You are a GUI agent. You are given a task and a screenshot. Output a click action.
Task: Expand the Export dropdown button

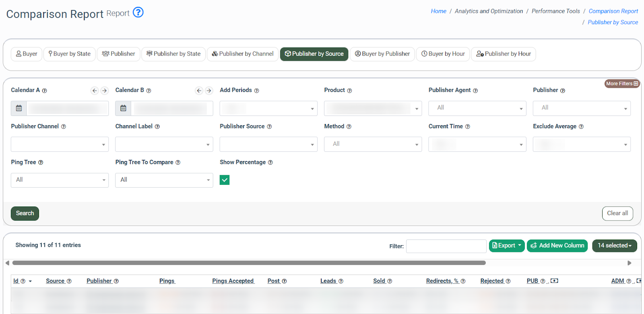(x=507, y=246)
